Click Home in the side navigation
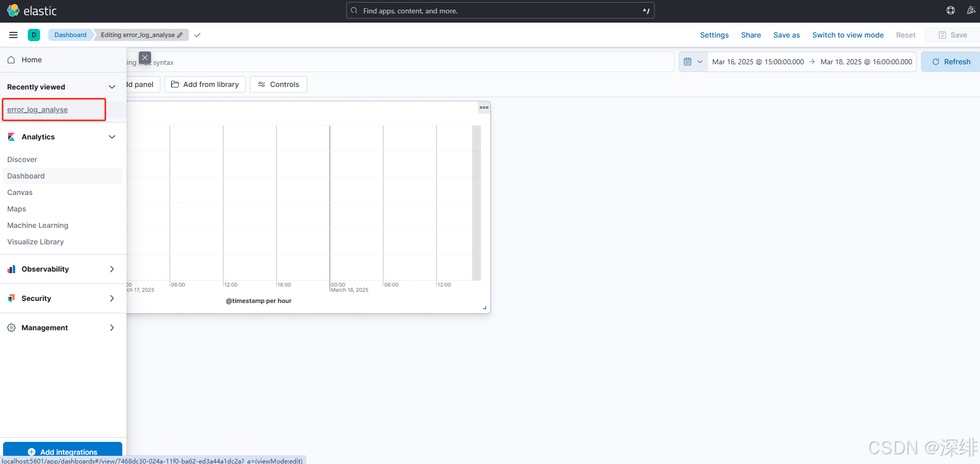Screen dimensions: 980x464 [x=31, y=60]
